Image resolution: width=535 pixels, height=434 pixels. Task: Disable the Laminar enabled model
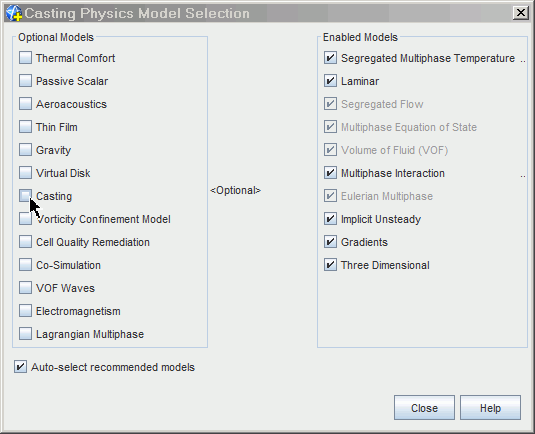330,81
